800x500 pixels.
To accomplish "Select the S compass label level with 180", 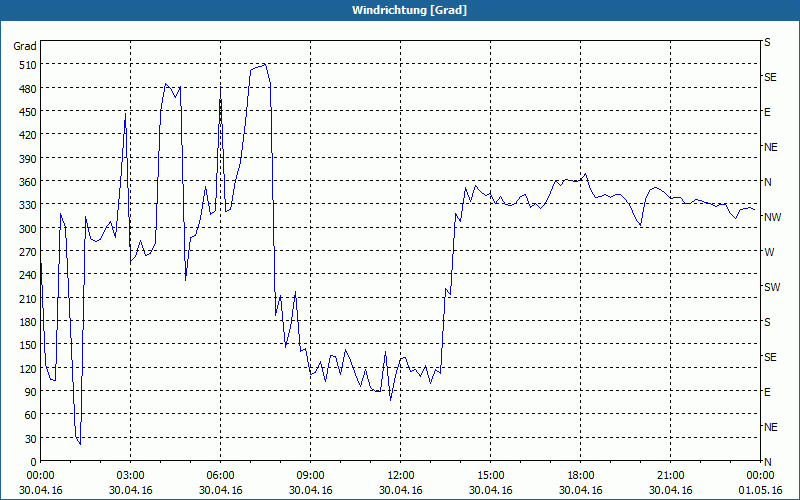I will [767, 322].
